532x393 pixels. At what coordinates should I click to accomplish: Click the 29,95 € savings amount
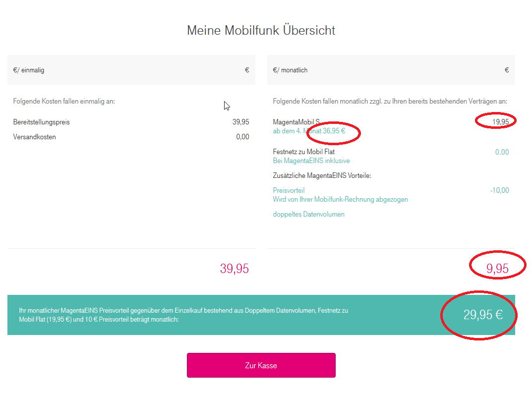pyautogui.click(x=483, y=315)
